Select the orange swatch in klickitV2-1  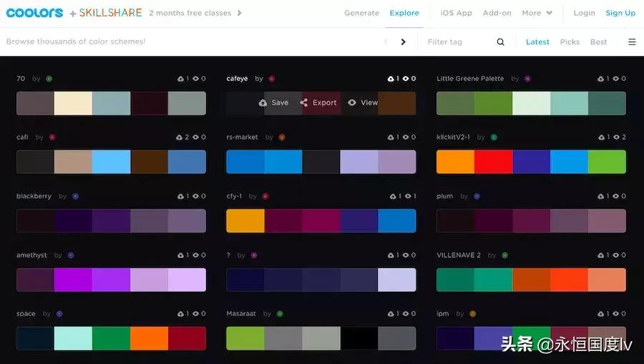click(x=455, y=162)
